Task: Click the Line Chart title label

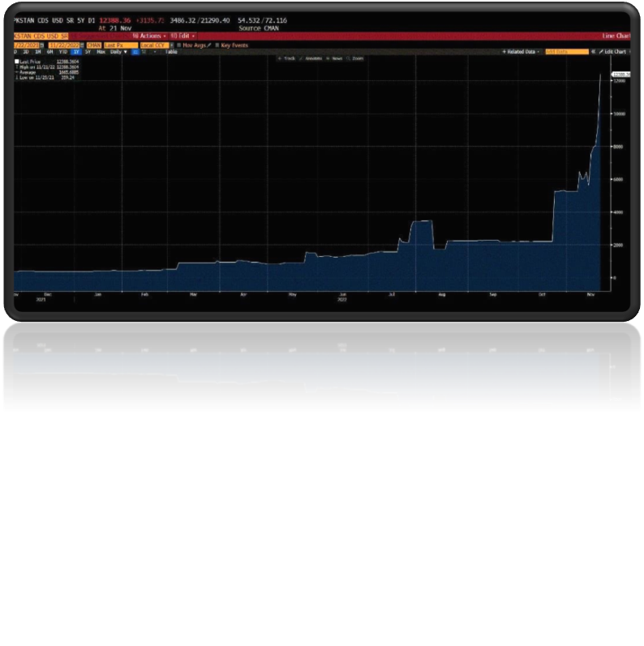Action: pos(616,36)
